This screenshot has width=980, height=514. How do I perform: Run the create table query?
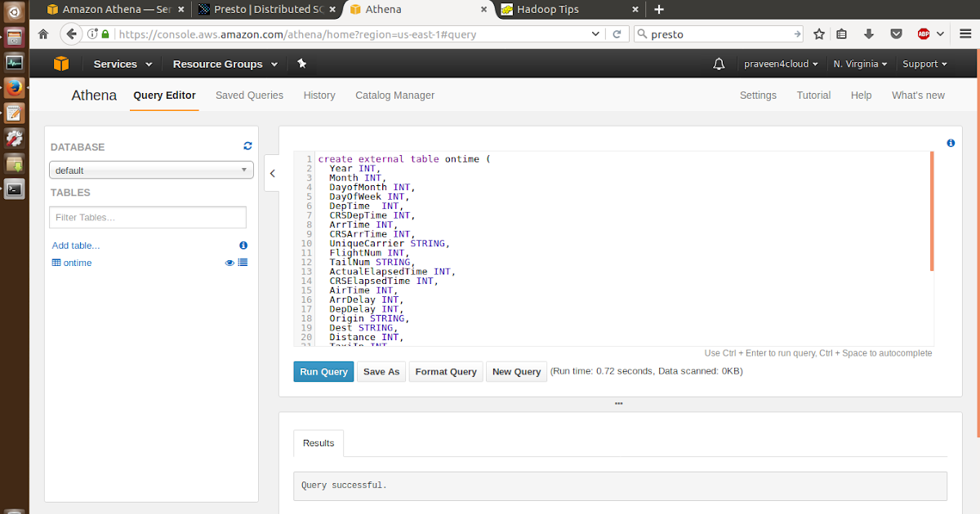click(x=323, y=371)
